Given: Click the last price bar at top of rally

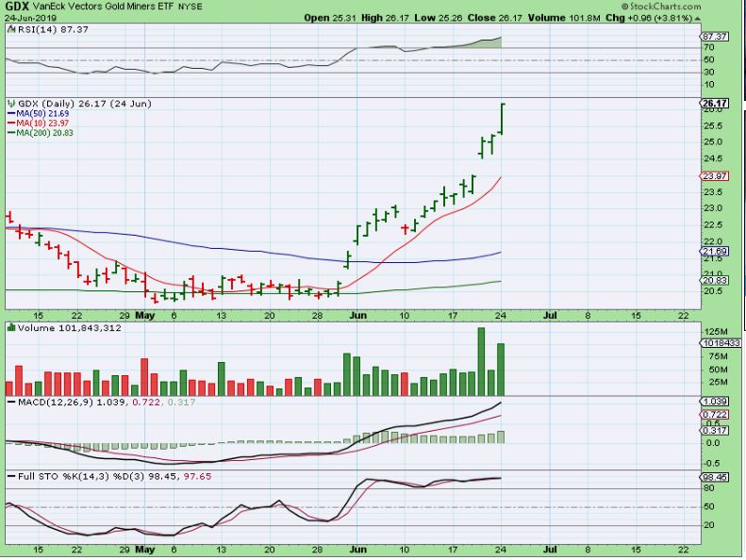Looking at the screenshot, I should (x=502, y=119).
